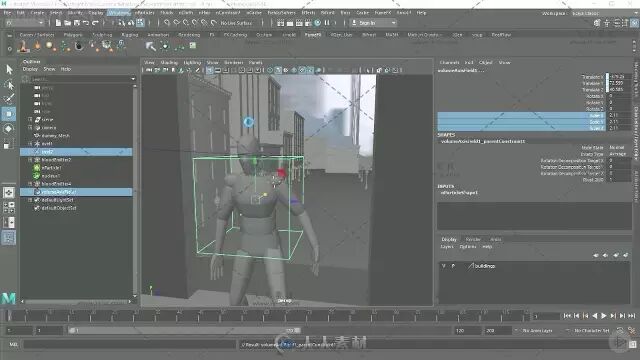Select the single-pane layout icon
The image size is (640, 360).
coord(9,192)
